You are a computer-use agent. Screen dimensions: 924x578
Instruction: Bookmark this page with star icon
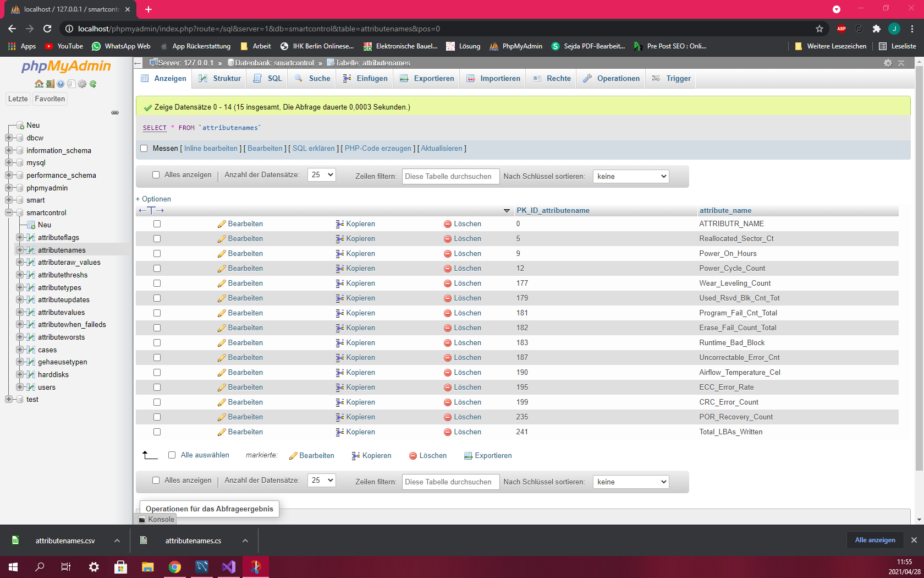tap(820, 29)
